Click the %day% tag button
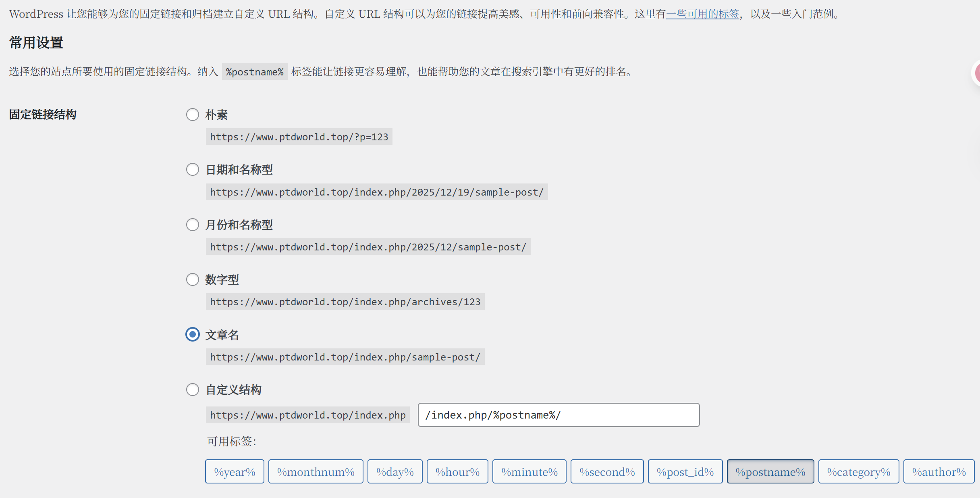Viewport: 980px width, 498px height. (394, 471)
